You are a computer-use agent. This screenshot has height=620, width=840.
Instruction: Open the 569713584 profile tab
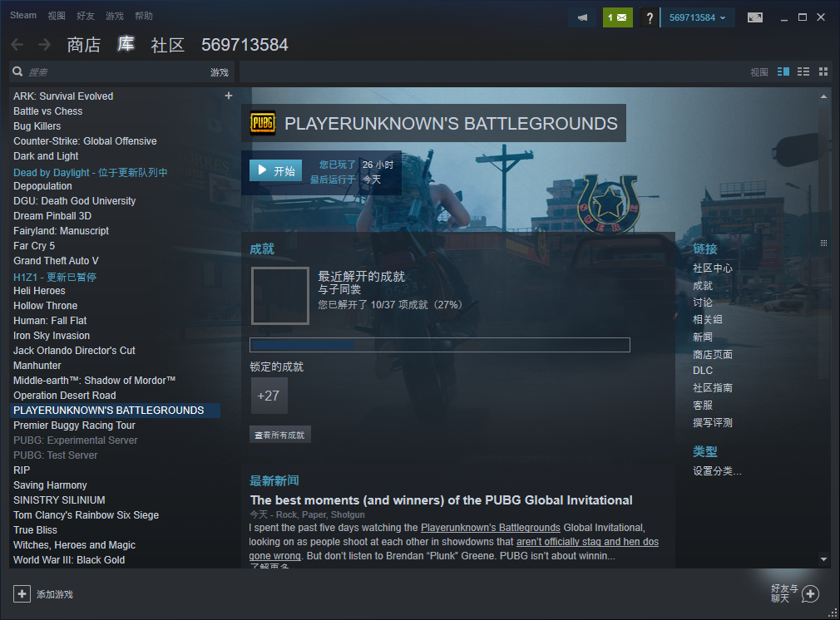click(x=245, y=45)
